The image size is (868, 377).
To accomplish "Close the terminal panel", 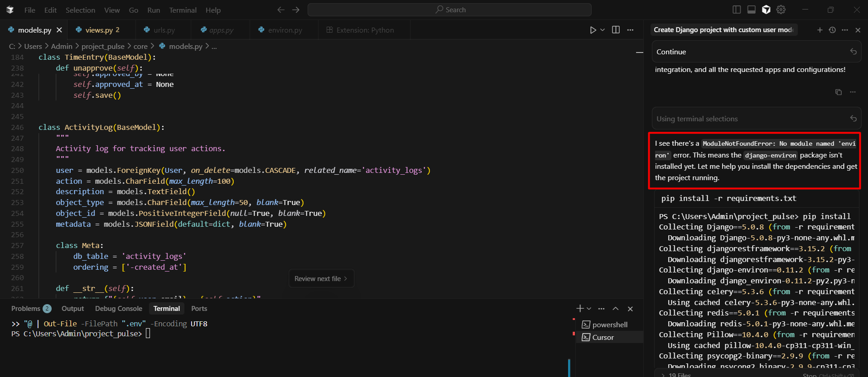I will tap(630, 309).
